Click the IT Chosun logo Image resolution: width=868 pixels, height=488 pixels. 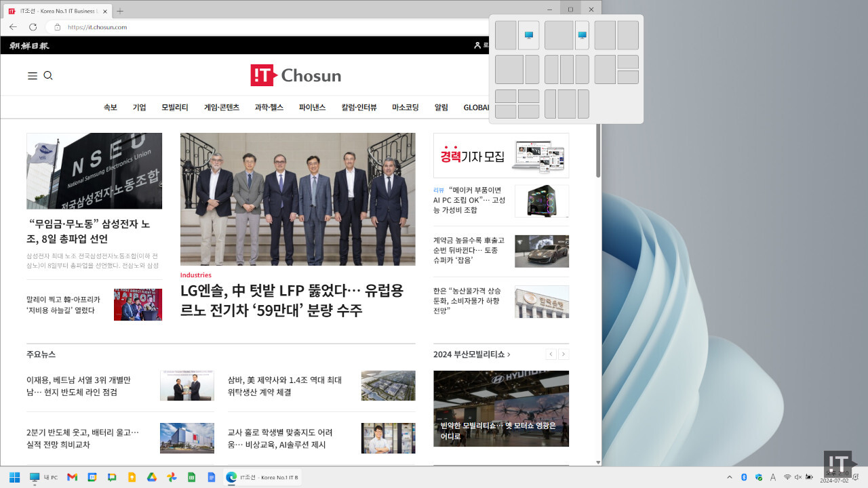(x=296, y=75)
